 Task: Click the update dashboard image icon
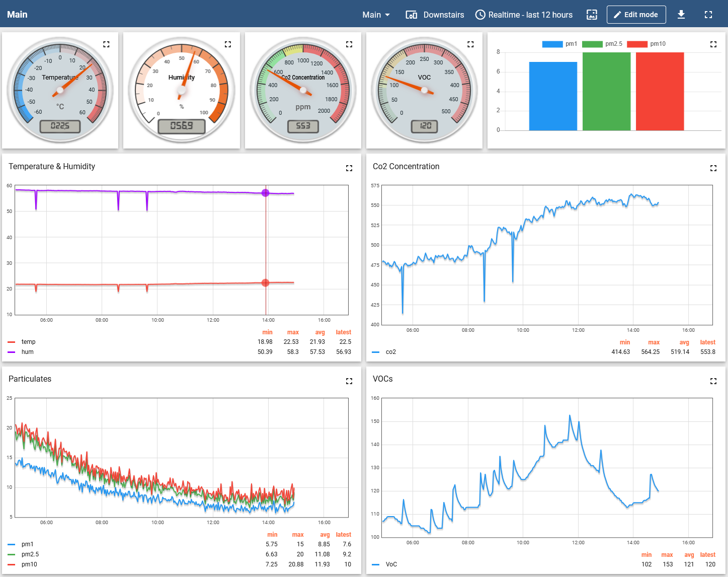tap(592, 15)
